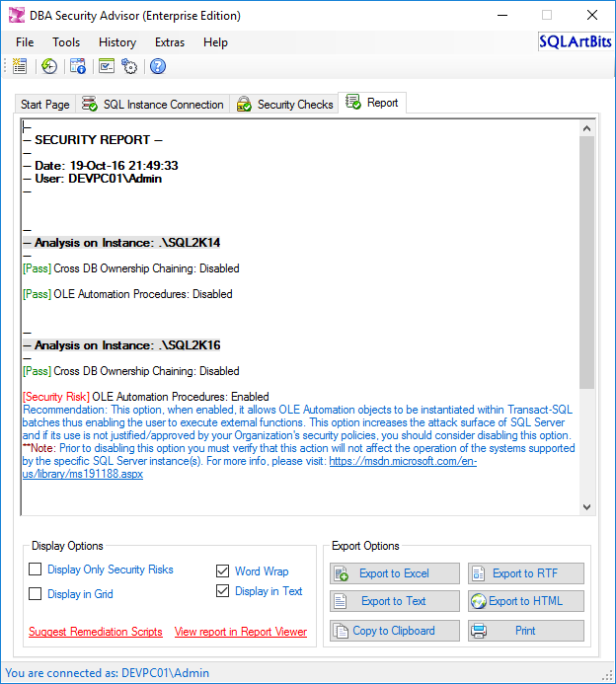The height and width of the screenshot is (684, 616).
Task: Click the toolbar drag handle grip
Action: pos(5,66)
